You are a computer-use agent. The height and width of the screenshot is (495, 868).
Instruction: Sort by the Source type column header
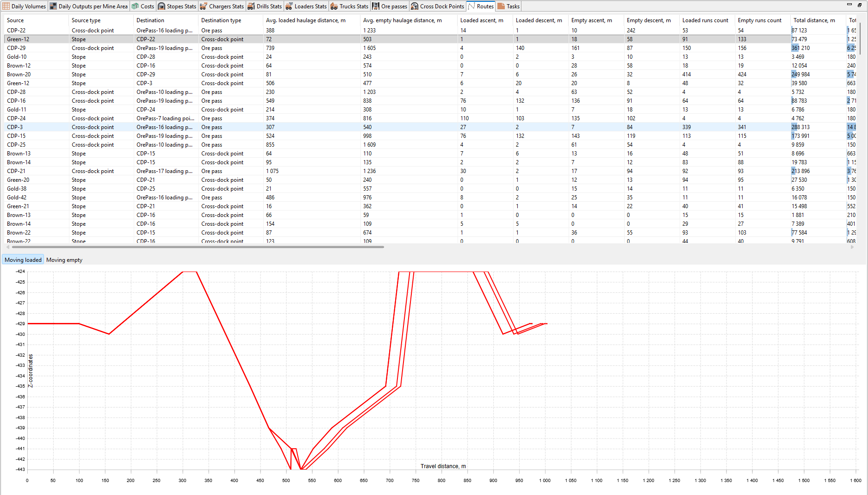click(x=101, y=20)
